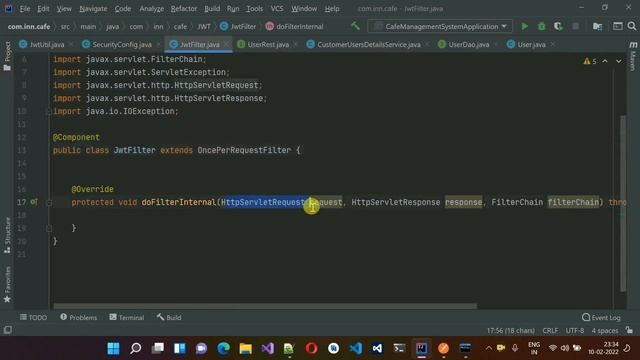640x360 pixels.
Task: Open the Favorites tool window
Action: click(x=7, y=284)
